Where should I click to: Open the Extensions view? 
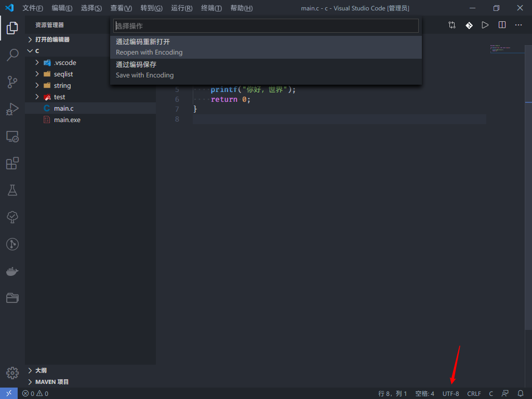(x=12, y=163)
